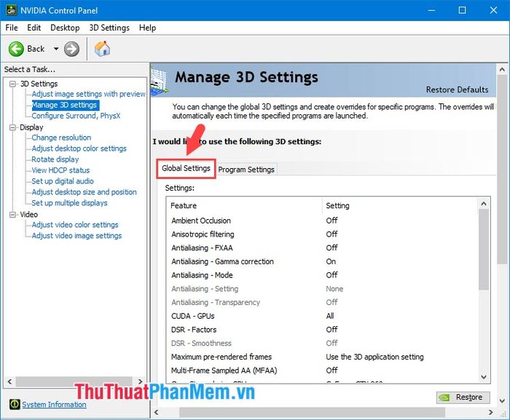510x420 pixels.
Task: Open Set up multiple displays
Action: [70, 203]
